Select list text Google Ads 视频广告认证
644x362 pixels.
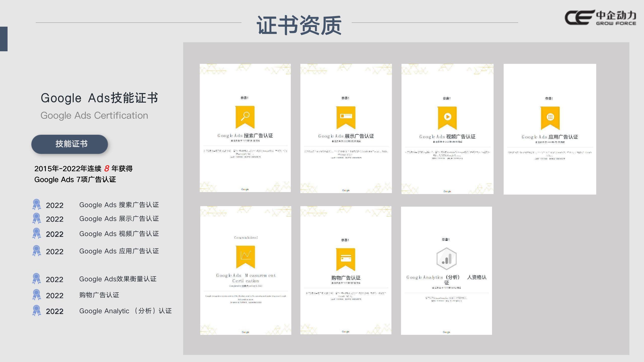pos(119,234)
